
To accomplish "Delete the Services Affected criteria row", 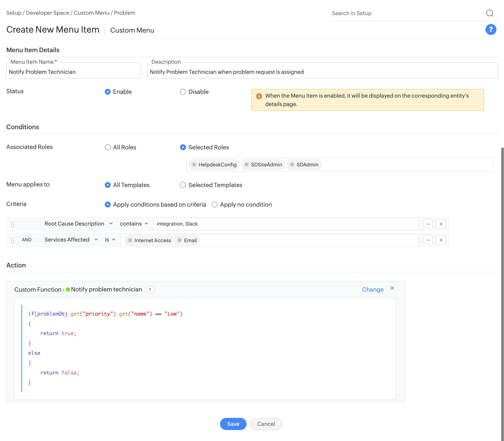I will (x=428, y=240).
